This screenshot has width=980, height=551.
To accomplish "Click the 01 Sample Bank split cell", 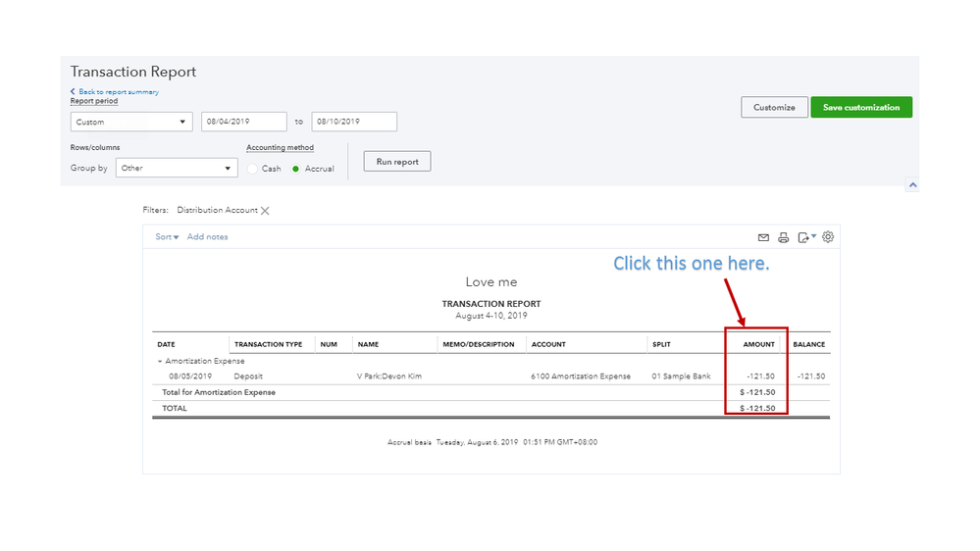I will [681, 376].
